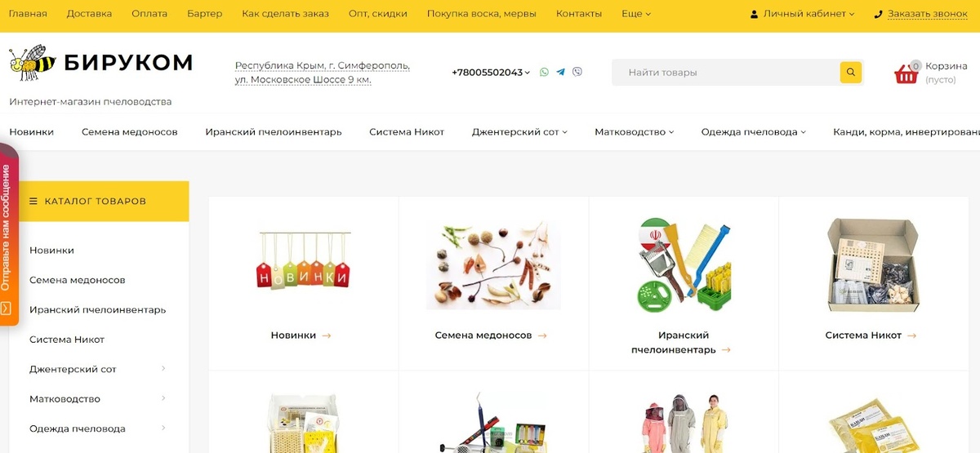Expand Джентерский сот submenu in sidebar
This screenshot has height=453, width=980.
click(163, 369)
